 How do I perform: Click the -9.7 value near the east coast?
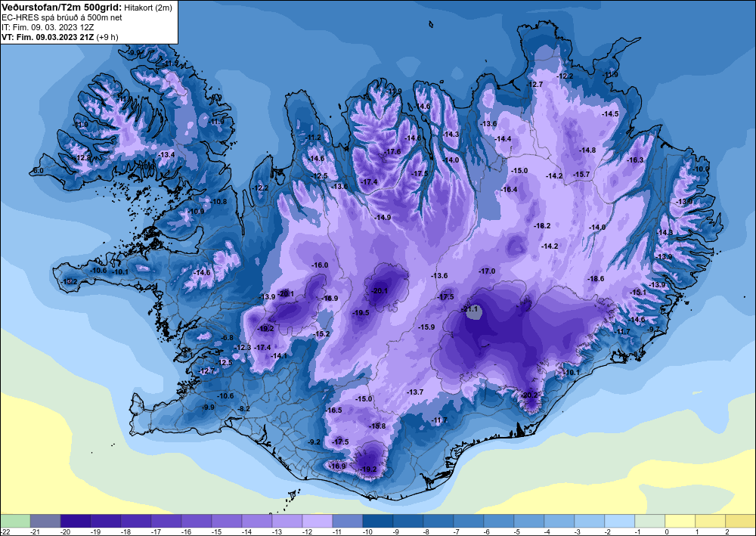coord(654,329)
